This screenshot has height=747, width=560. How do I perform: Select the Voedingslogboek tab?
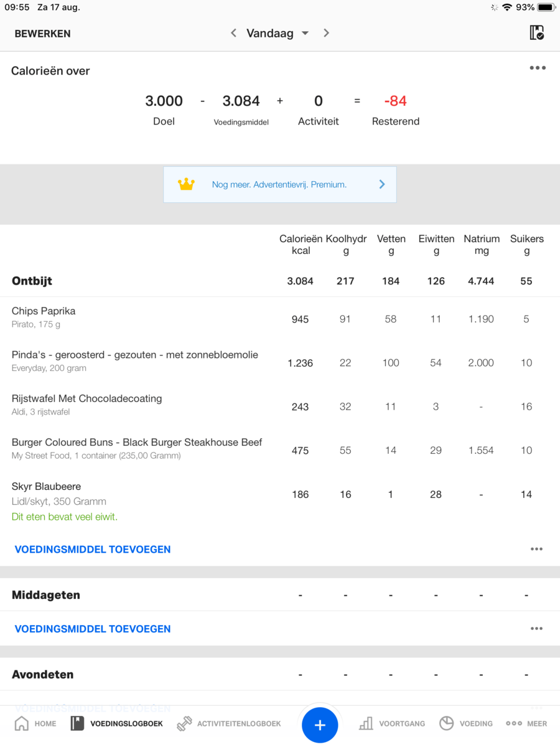[117, 723]
